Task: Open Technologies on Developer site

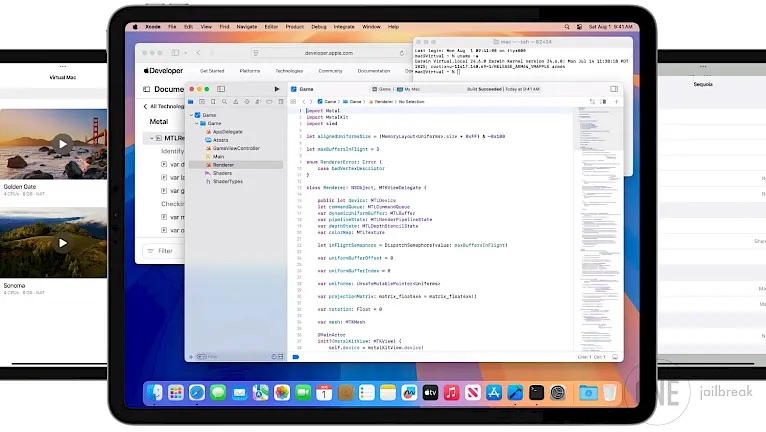Action: click(289, 71)
